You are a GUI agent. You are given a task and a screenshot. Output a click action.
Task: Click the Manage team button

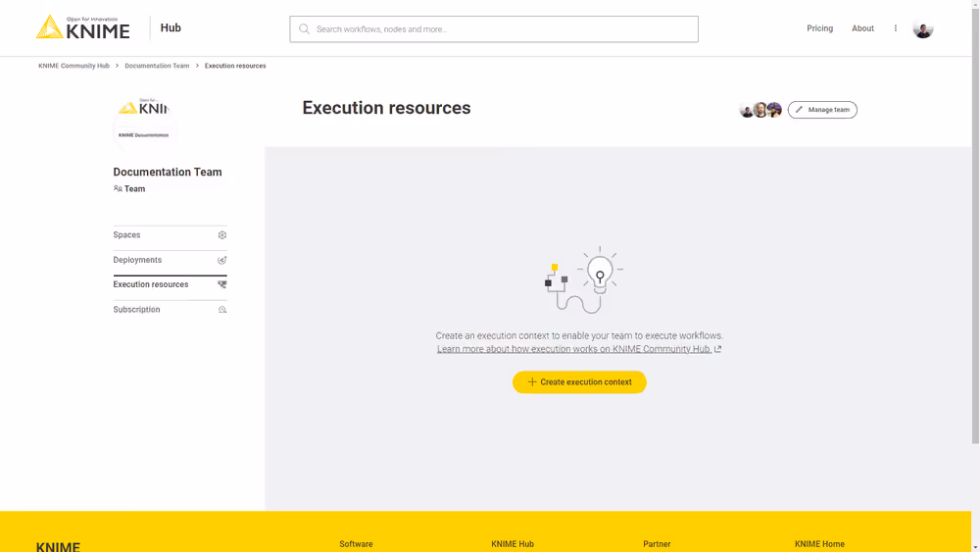coord(822,110)
